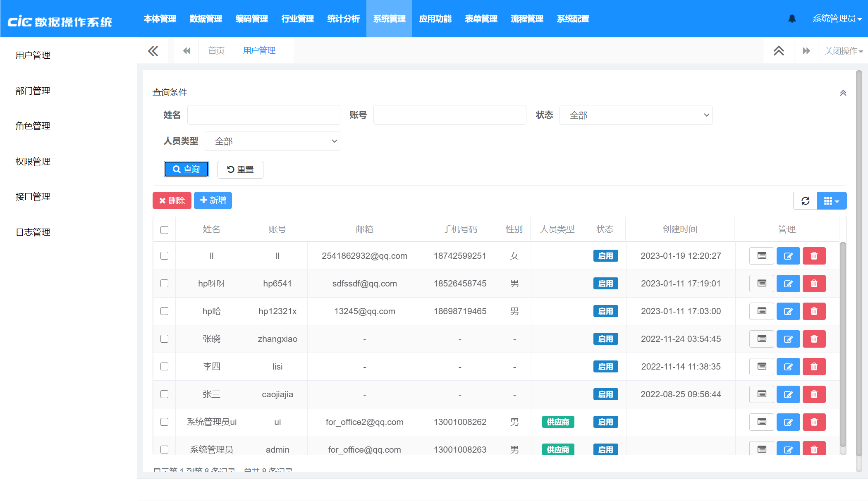Edit the 李四 user row

coord(788,367)
